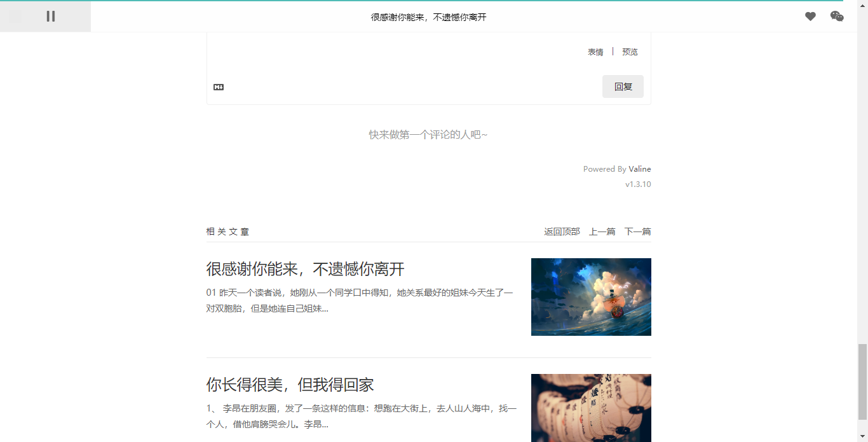Submit the comment with 回复 button
This screenshot has width=868, height=442.
coord(623,86)
